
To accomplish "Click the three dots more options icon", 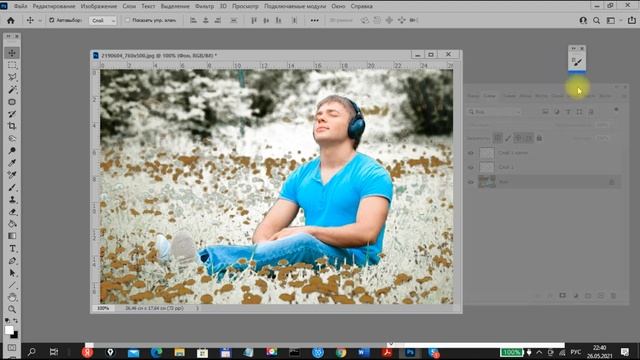I will 314,20.
